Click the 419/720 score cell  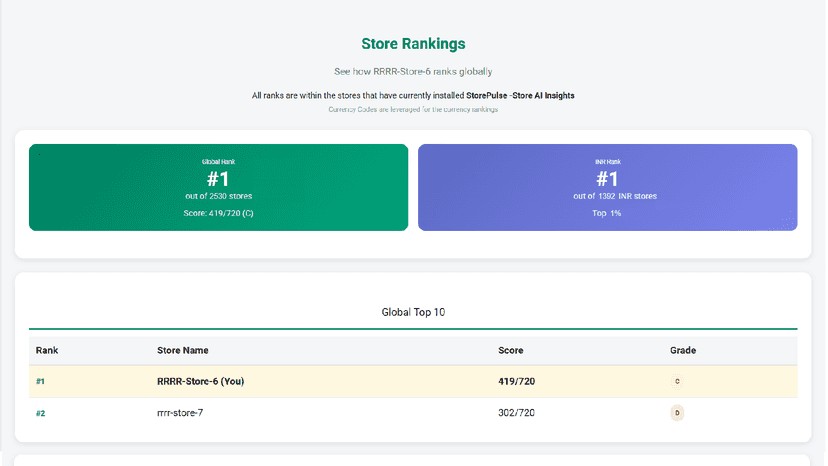click(516, 381)
